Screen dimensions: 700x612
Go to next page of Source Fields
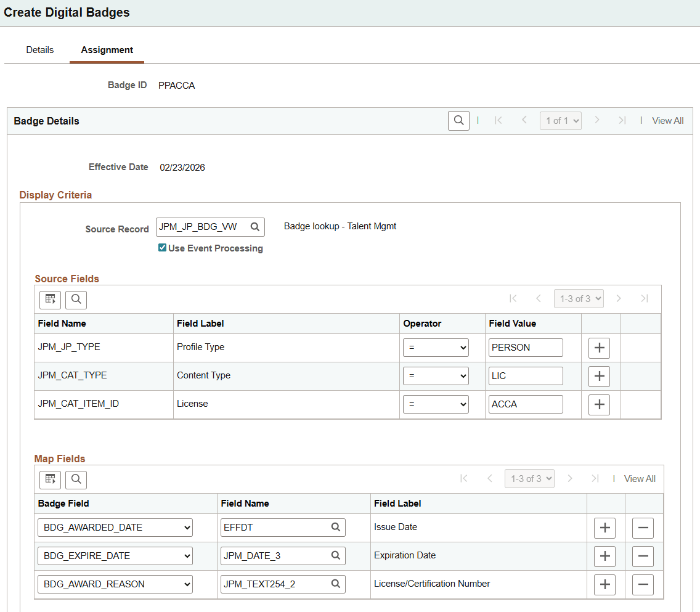click(619, 299)
